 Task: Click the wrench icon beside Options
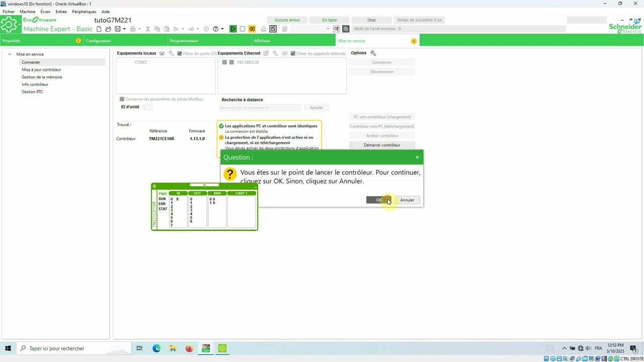pos(373,53)
